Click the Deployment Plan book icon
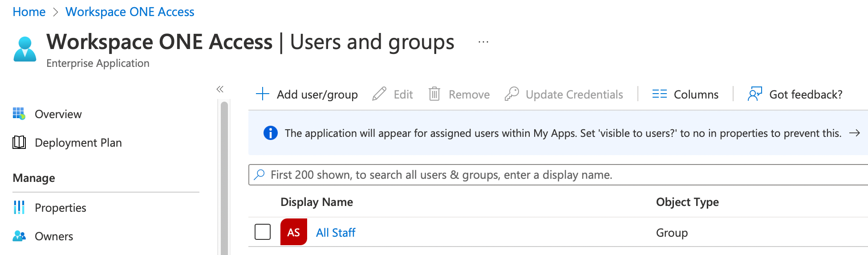This screenshot has height=255, width=868. pyautogui.click(x=19, y=143)
